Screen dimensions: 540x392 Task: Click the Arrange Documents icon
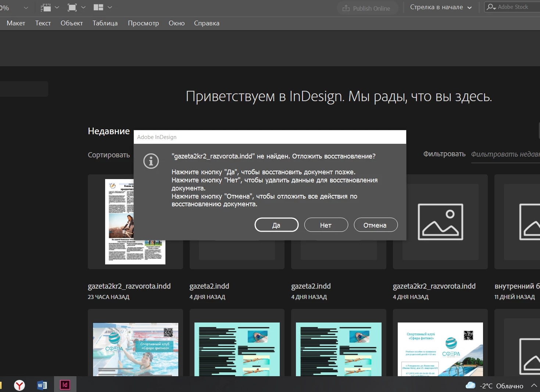(x=99, y=7)
